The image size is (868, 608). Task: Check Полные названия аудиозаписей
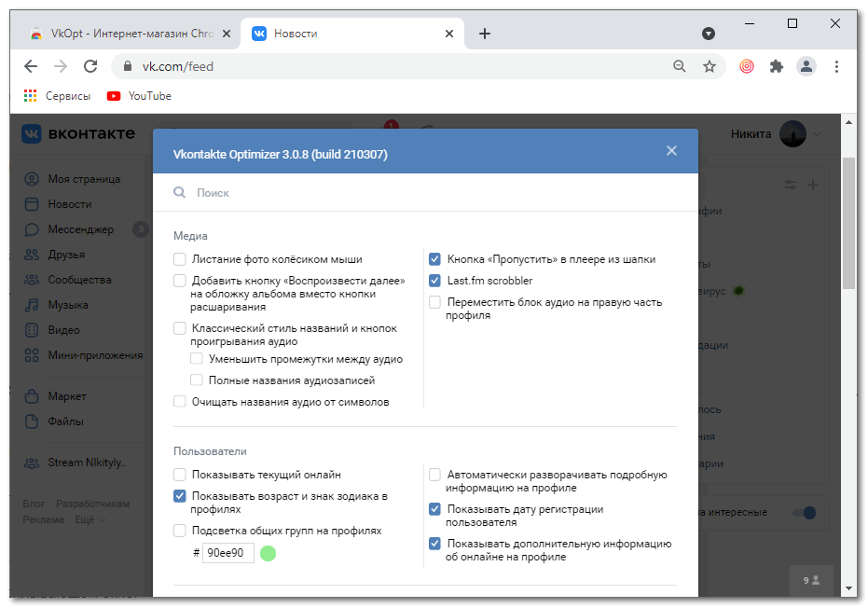click(x=196, y=380)
